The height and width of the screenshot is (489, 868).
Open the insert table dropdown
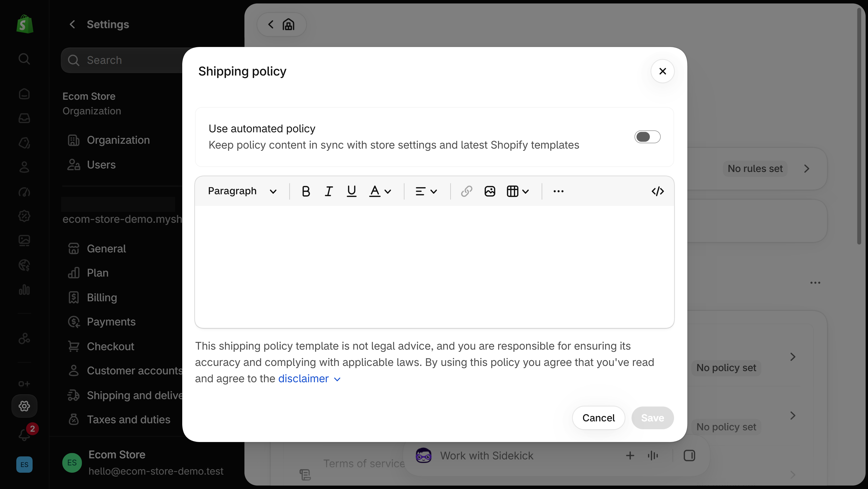(518, 191)
